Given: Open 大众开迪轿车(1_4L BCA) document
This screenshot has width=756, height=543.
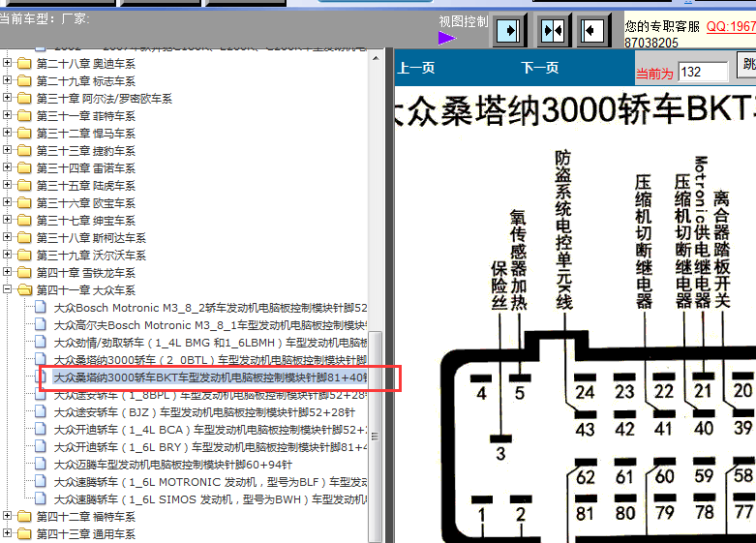Looking at the screenshot, I should [210, 430].
